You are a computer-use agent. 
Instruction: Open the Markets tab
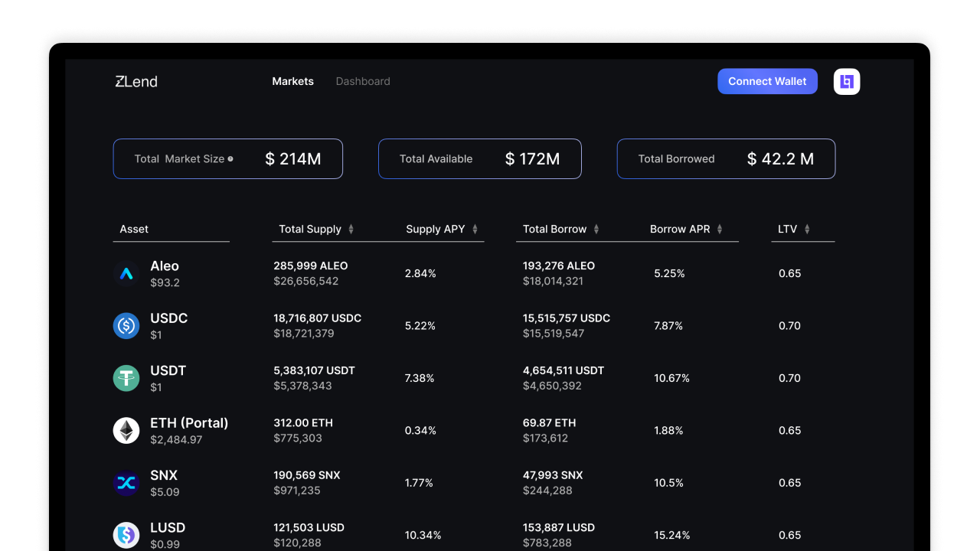tap(292, 81)
